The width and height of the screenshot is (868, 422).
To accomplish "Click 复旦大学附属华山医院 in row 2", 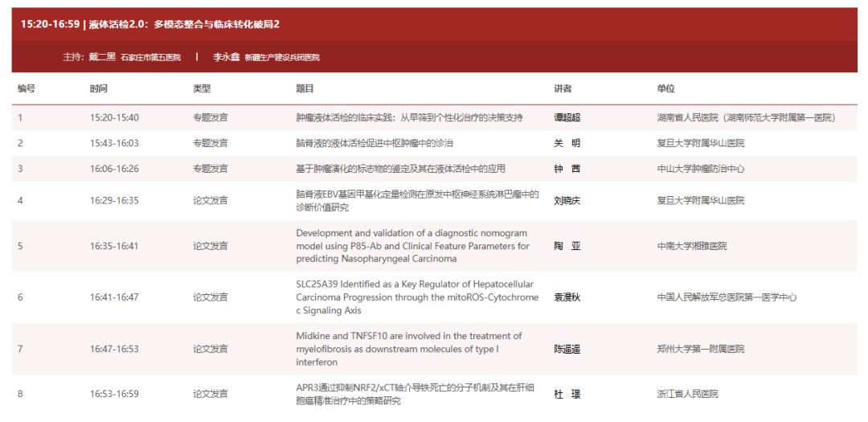I will [x=701, y=143].
